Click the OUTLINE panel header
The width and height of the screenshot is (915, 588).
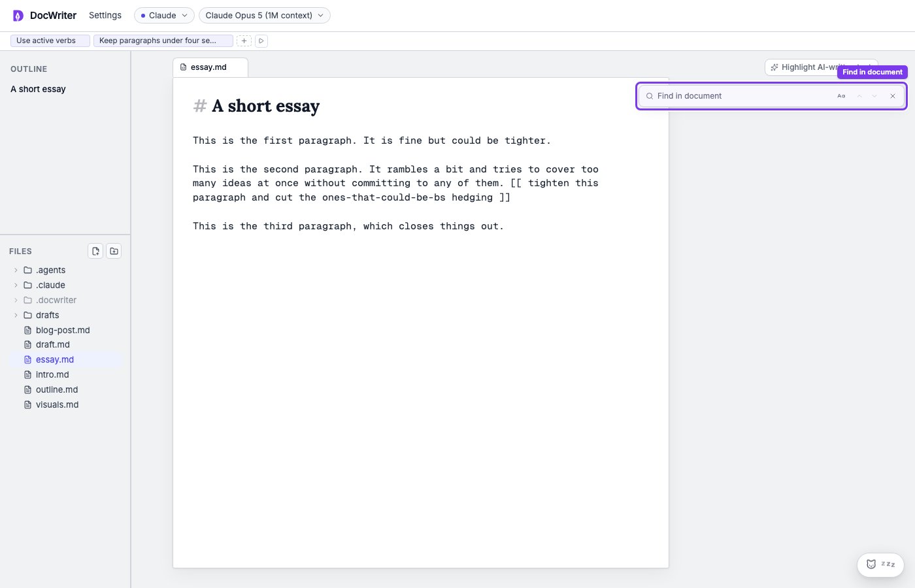[29, 69]
